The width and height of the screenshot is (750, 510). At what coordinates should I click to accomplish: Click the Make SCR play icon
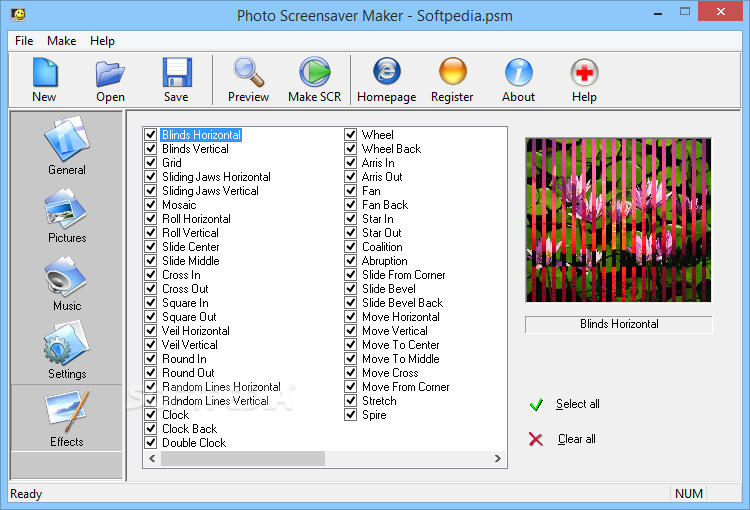tap(315, 73)
